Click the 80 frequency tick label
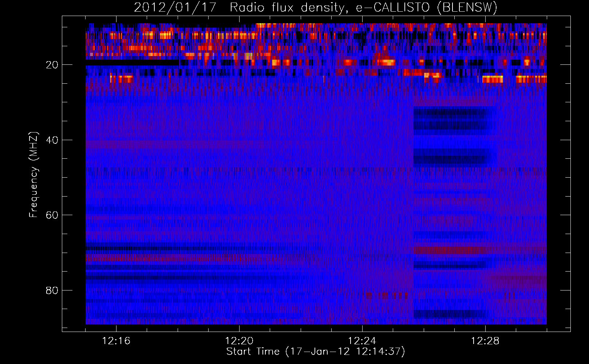Image resolution: width=589 pixels, height=364 pixels. point(52,290)
